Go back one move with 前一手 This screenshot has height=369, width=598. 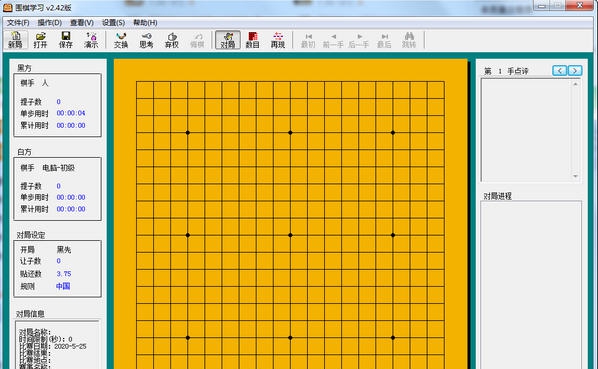[x=333, y=40]
